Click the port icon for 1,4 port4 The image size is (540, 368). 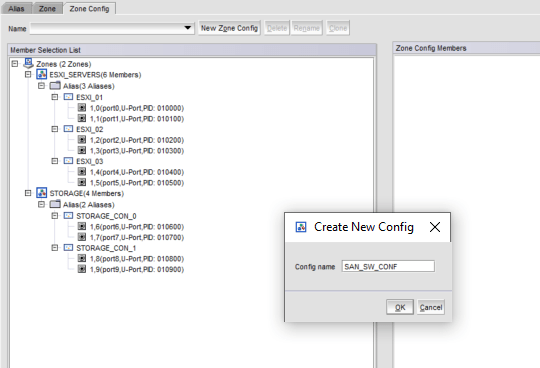(x=82, y=172)
